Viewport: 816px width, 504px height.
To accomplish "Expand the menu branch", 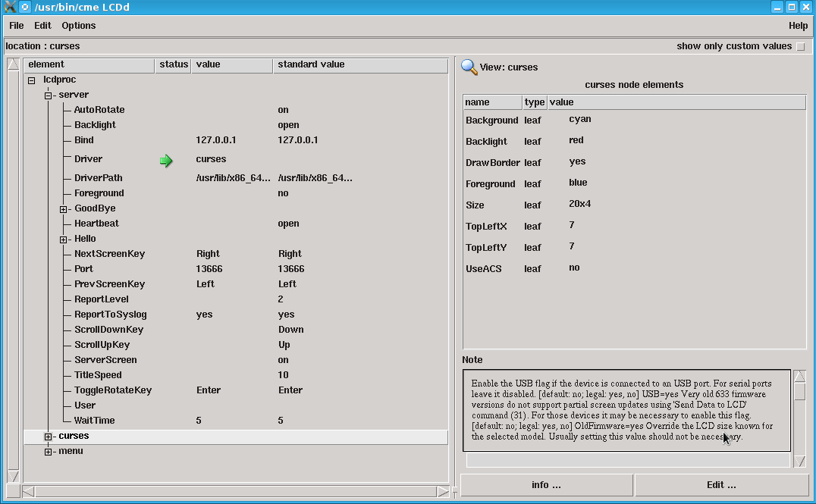I will 49,451.
